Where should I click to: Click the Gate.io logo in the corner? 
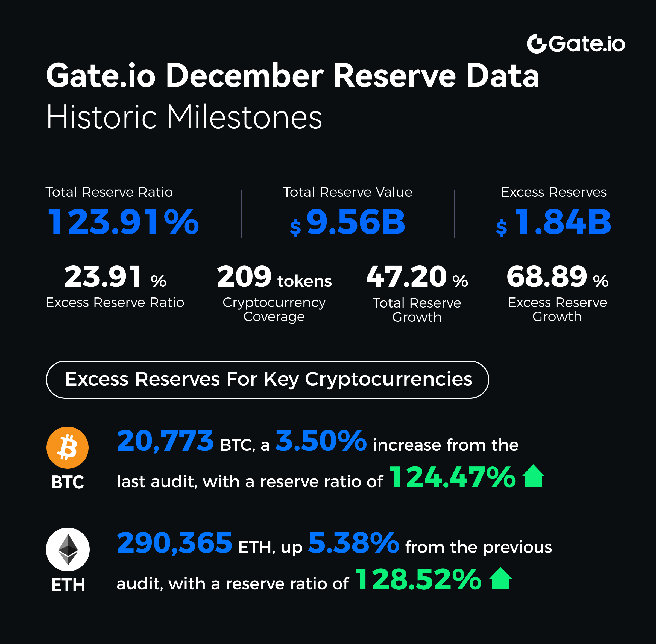click(575, 44)
